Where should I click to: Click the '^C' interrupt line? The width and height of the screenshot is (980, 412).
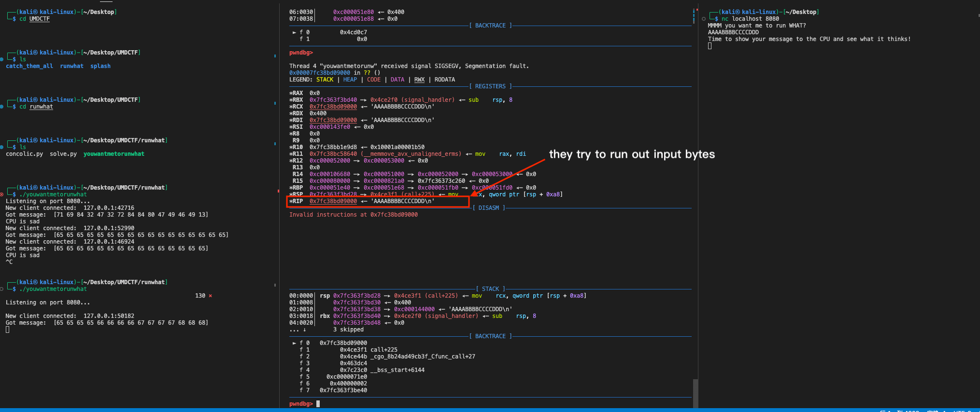pos(9,262)
